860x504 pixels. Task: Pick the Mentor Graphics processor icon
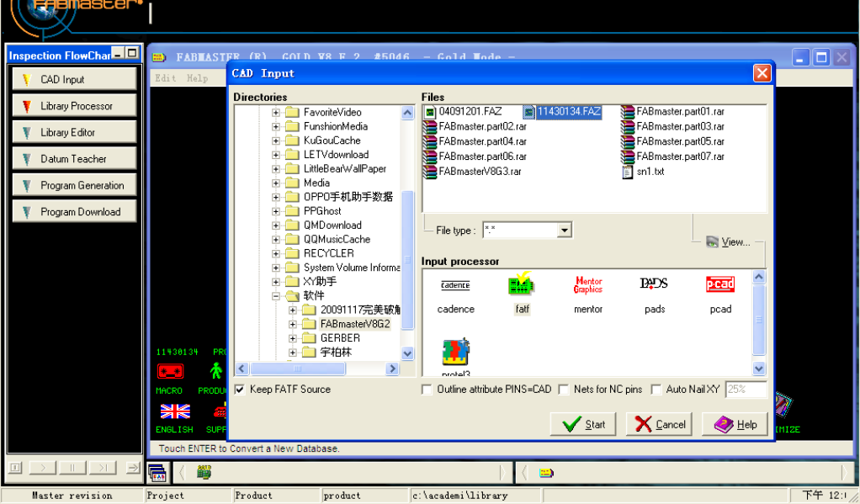click(x=588, y=284)
